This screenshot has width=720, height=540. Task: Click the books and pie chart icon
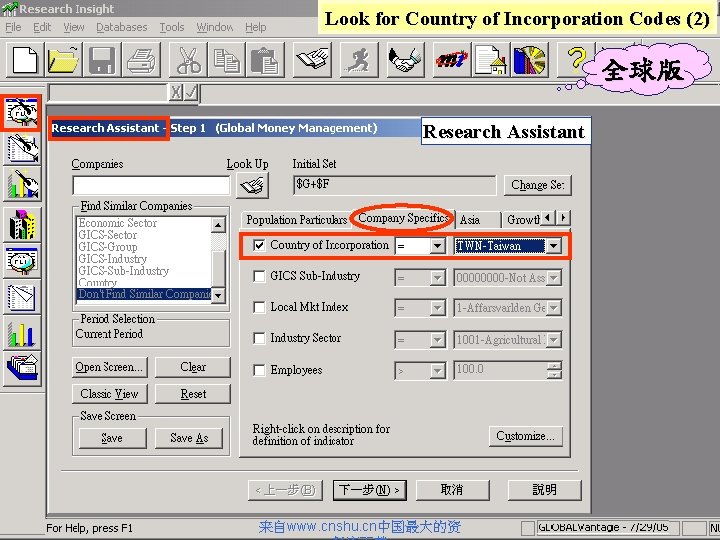[x=529, y=60]
